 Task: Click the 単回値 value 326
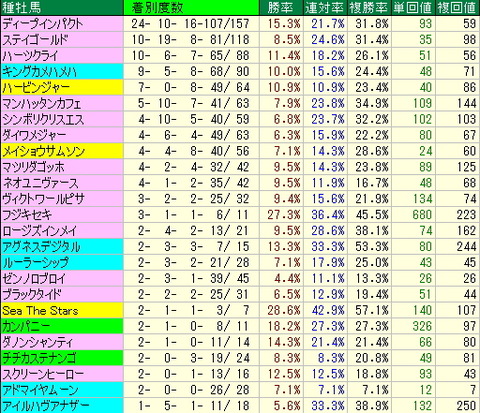coord(422,326)
